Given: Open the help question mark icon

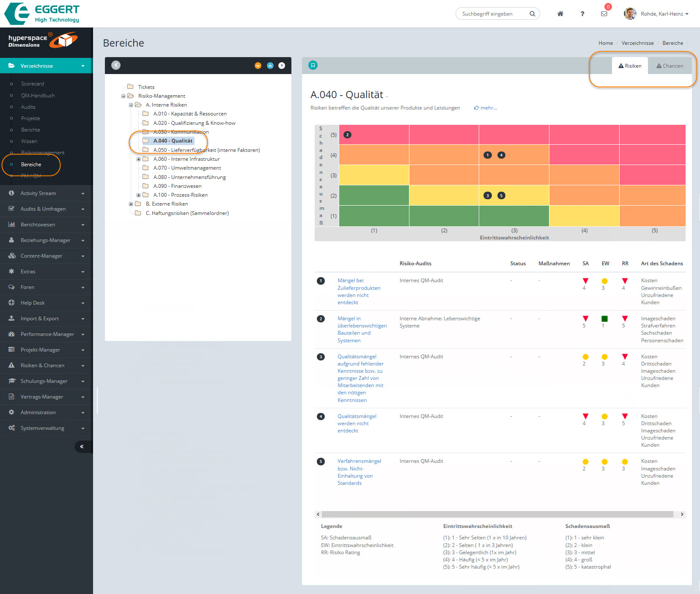Looking at the screenshot, I should [582, 14].
